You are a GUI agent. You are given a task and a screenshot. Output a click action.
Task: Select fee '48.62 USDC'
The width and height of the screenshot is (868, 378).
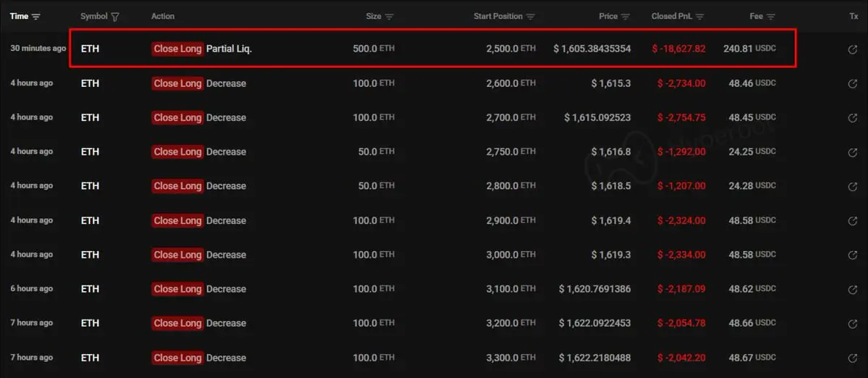(752, 289)
